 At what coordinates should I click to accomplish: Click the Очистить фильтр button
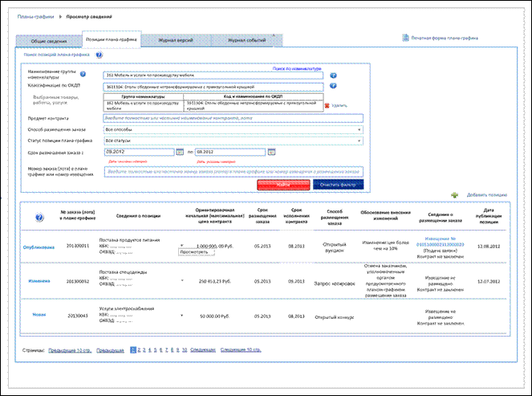pos(338,185)
